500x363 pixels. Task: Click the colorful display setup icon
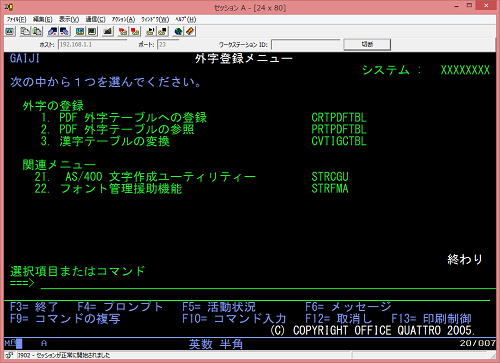pyautogui.click(x=80, y=32)
